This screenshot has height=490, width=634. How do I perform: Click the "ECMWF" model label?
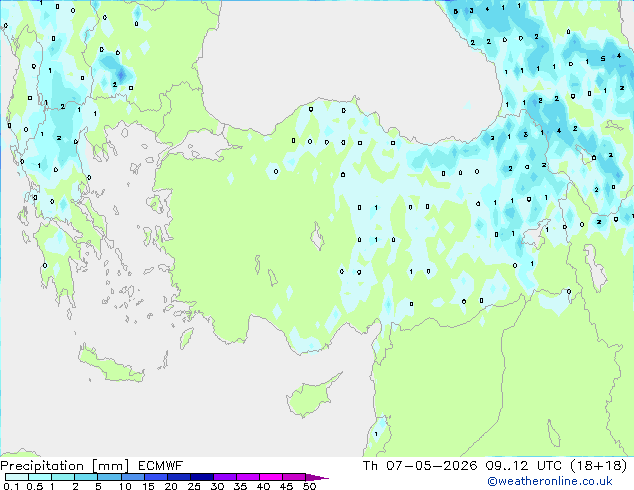click(161, 466)
